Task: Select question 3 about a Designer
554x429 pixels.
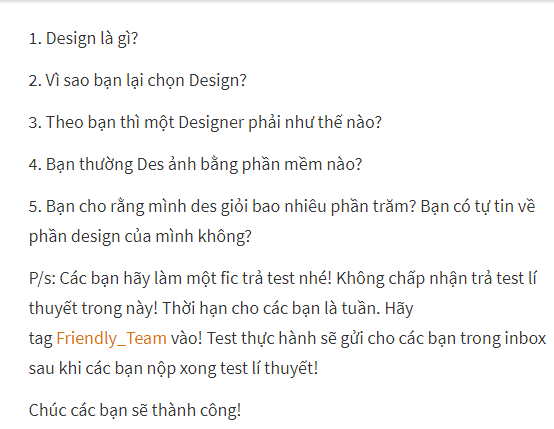Action: (205, 122)
